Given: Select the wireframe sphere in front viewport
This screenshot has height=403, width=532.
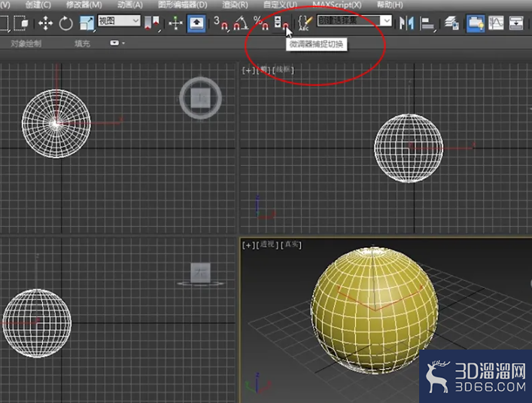Looking at the screenshot, I should click(x=409, y=148).
